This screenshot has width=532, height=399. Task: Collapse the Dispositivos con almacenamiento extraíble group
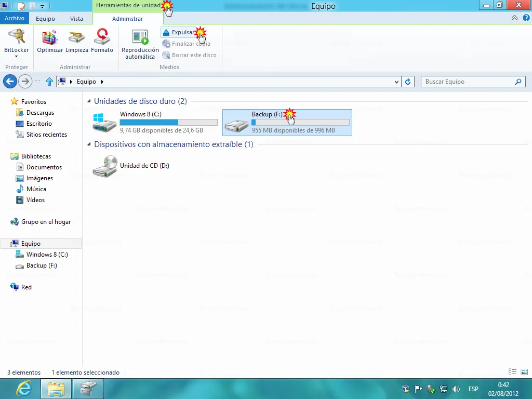tap(89, 144)
